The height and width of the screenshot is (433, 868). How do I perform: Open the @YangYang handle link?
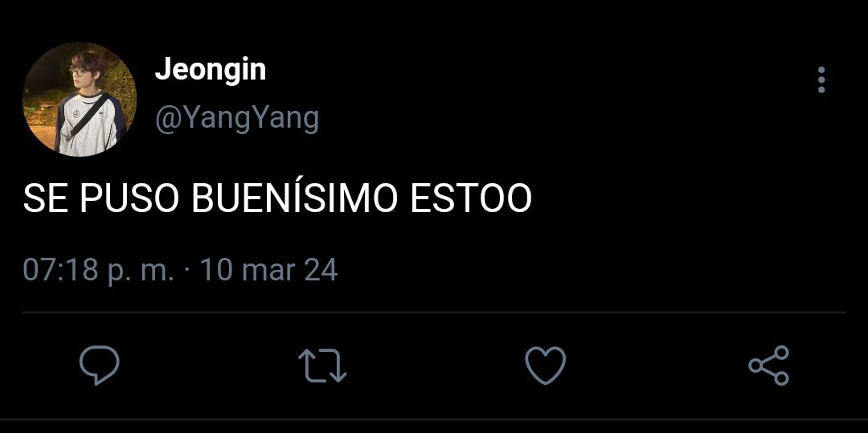(x=237, y=119)
